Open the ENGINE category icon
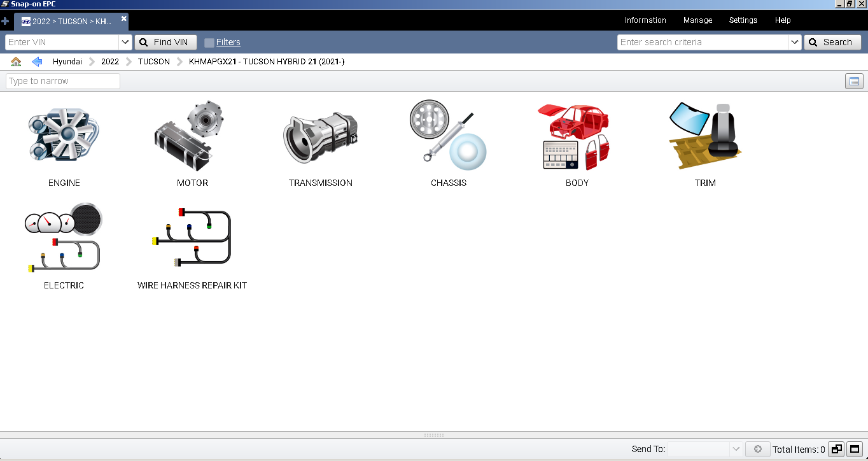 coord(64,135)
